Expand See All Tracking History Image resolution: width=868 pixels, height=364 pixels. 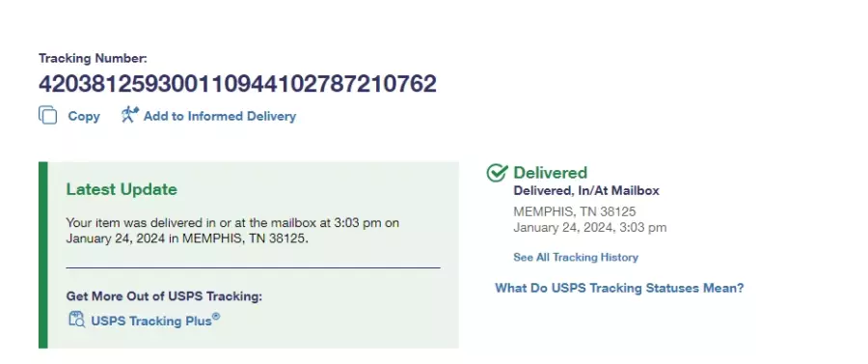[x=576, y=257]
